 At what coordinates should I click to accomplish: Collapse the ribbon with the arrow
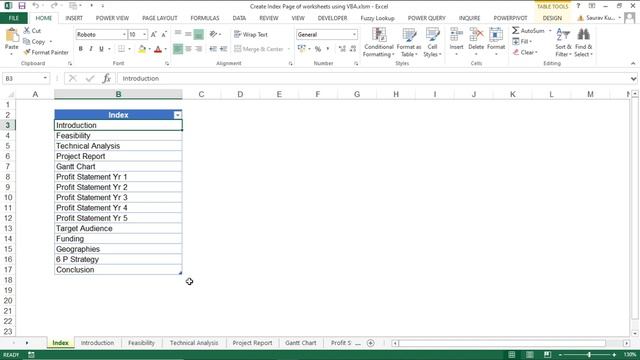[633, 63]
